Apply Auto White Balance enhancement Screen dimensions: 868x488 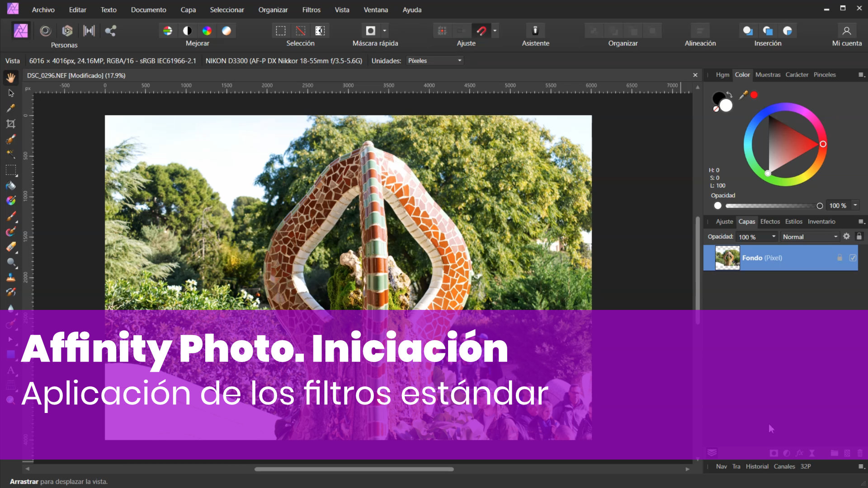tap(226, 31)
